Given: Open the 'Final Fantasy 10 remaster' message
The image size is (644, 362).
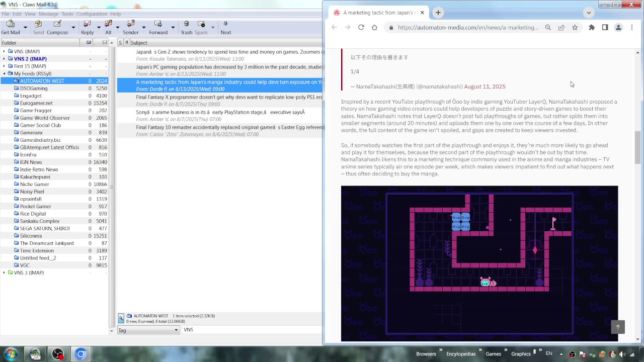Looking at the screenshot, I should pyautogui.click(x=219, y=131).
